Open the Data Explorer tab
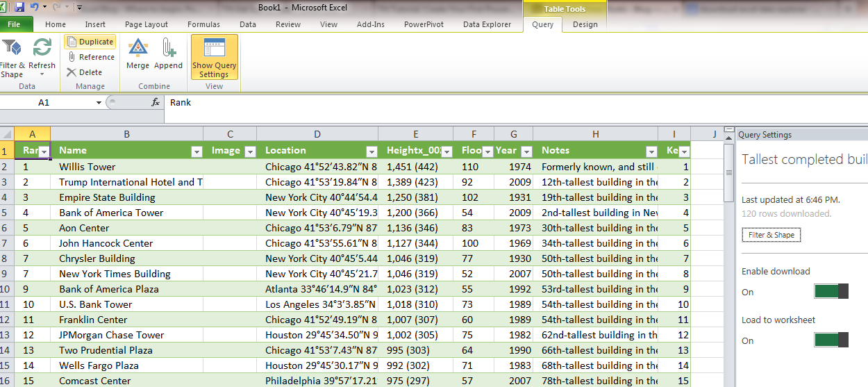The height and width of the screenshot is (387, 868). pos(487,24)
